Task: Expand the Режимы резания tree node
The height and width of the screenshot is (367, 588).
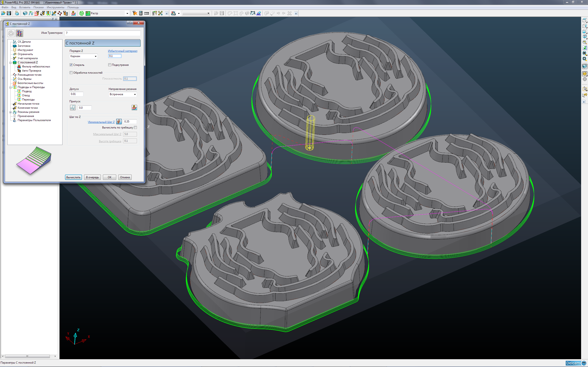Action: point(10,112)
